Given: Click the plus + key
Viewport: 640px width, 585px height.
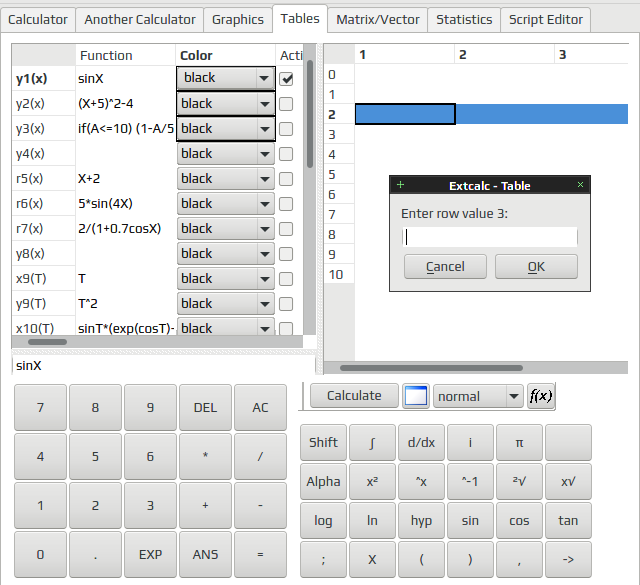Looking at the screenshot, I should pyautogui.click(x=205, y=505).
